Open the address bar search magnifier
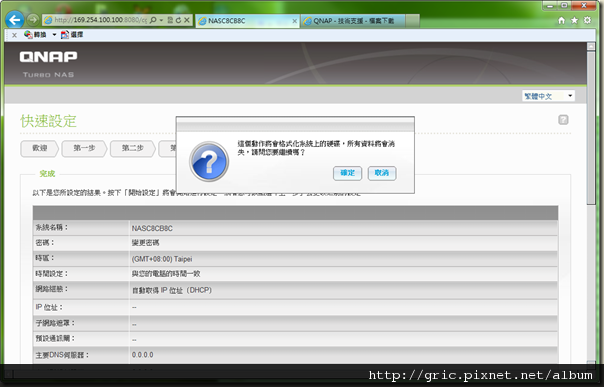 (x=153, y=20)
